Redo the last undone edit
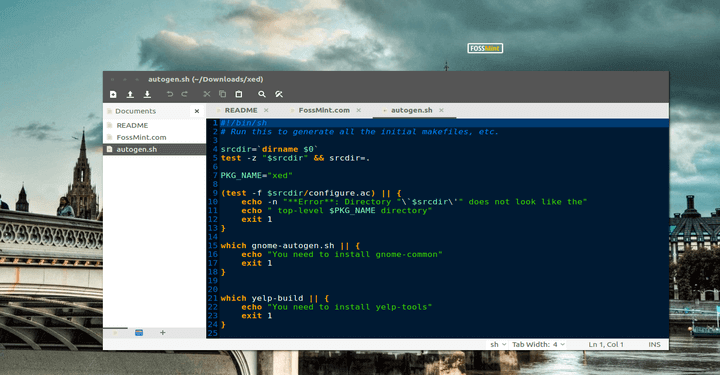Screen dimensions: 720x375 [x=185, y=94]
